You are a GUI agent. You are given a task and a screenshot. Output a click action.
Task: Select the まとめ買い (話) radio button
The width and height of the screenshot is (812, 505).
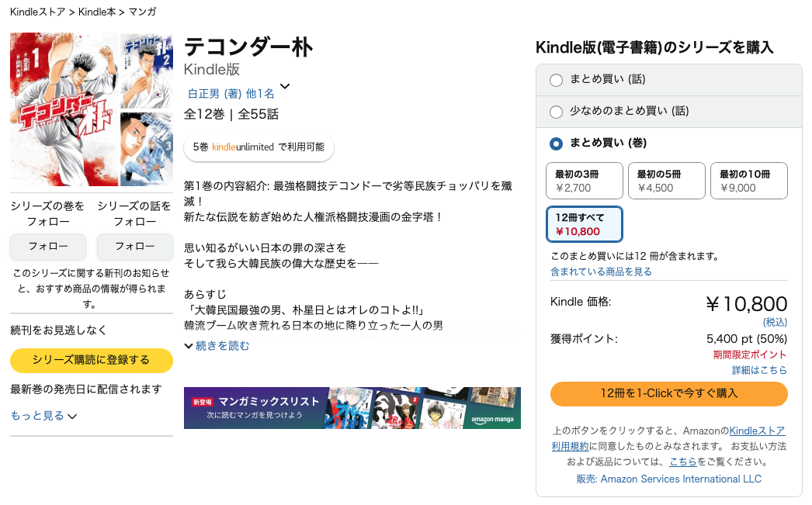point(556,80)
